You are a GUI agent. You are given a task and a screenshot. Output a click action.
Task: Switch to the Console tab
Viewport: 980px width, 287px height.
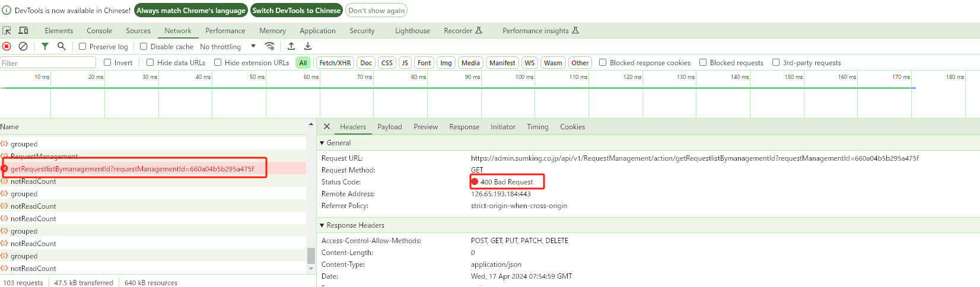[x=99, y=31]
